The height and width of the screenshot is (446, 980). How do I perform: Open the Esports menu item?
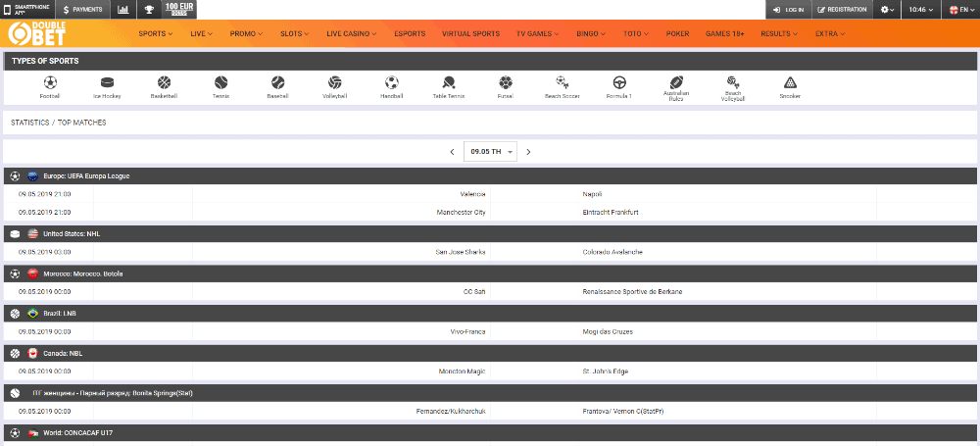click(410, 33)
